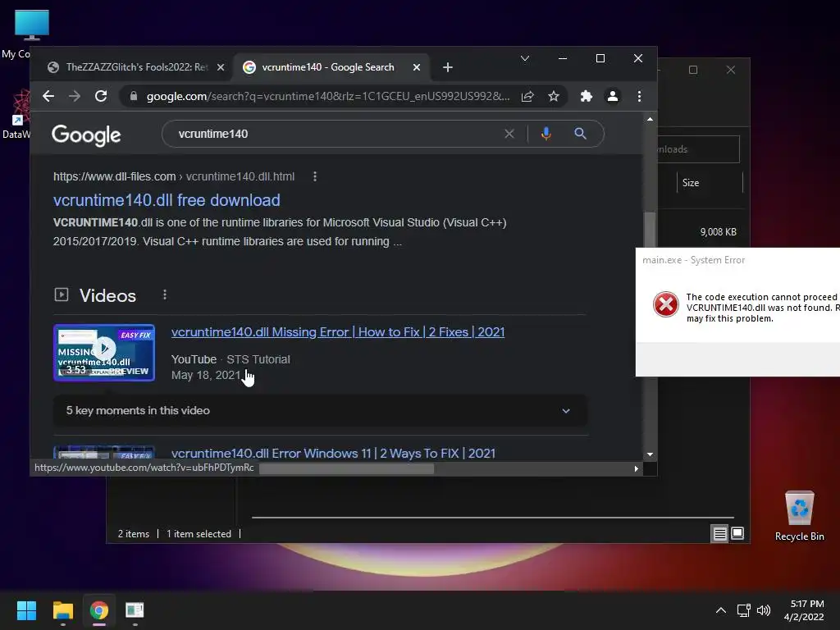Screen dimensions: 840x630
Task: View site lock info in address bar
Action: pyautogui.click(x=134, y=97)
